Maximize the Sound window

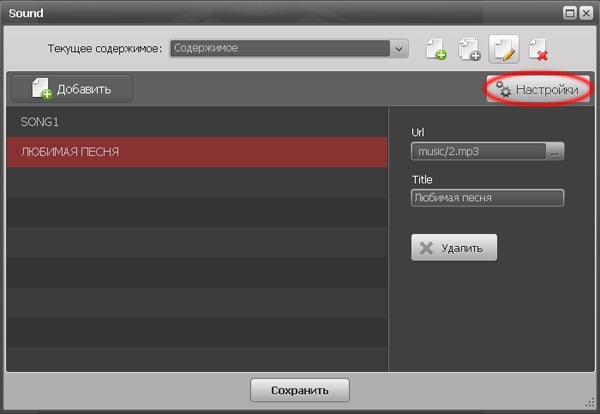570,12
